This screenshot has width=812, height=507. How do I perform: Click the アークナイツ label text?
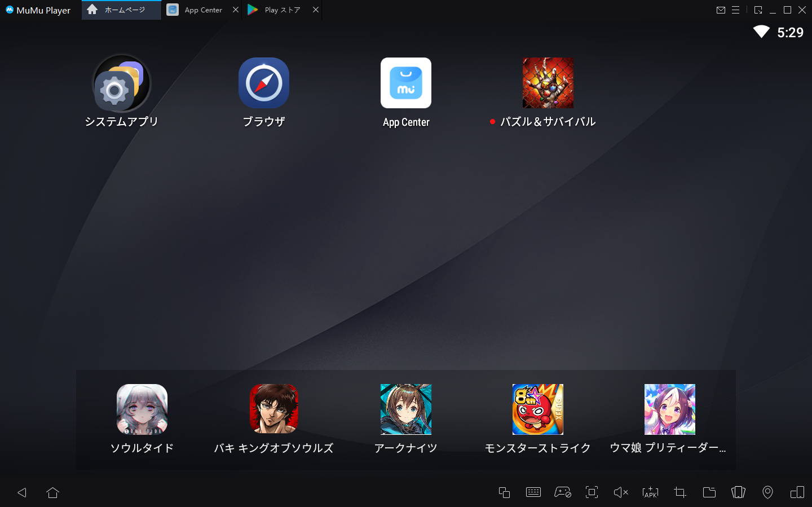pyautogui.click(x=406, y=448)
